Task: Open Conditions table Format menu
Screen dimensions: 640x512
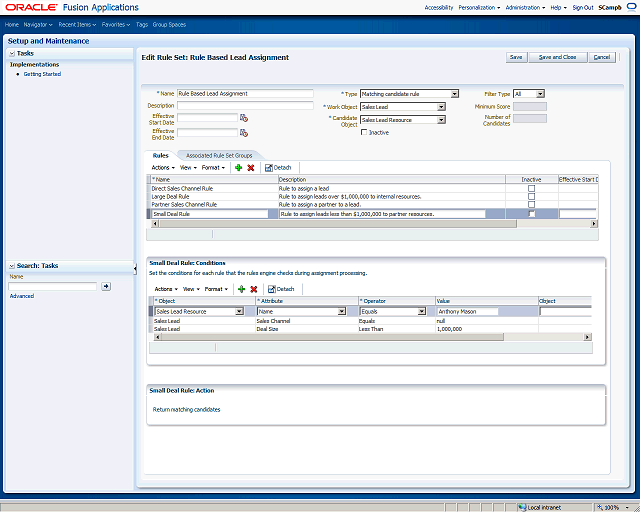Action: 216,289
